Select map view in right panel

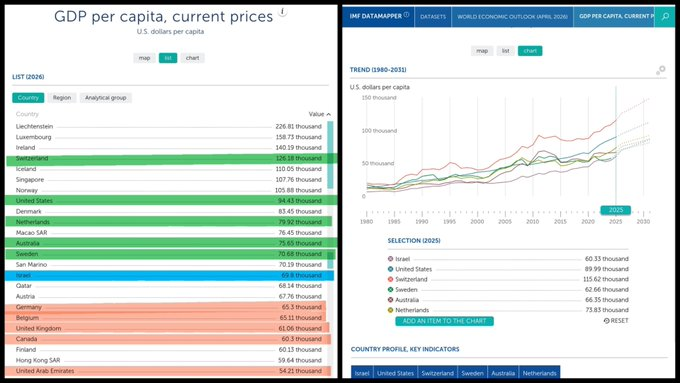pyautogui.click(x=482, y=51)
